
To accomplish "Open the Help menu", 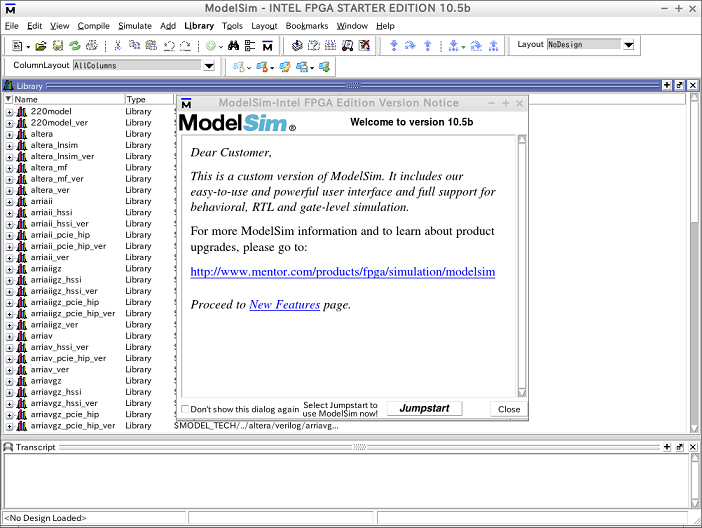I will pyautogui.click(x=385, y=26).
